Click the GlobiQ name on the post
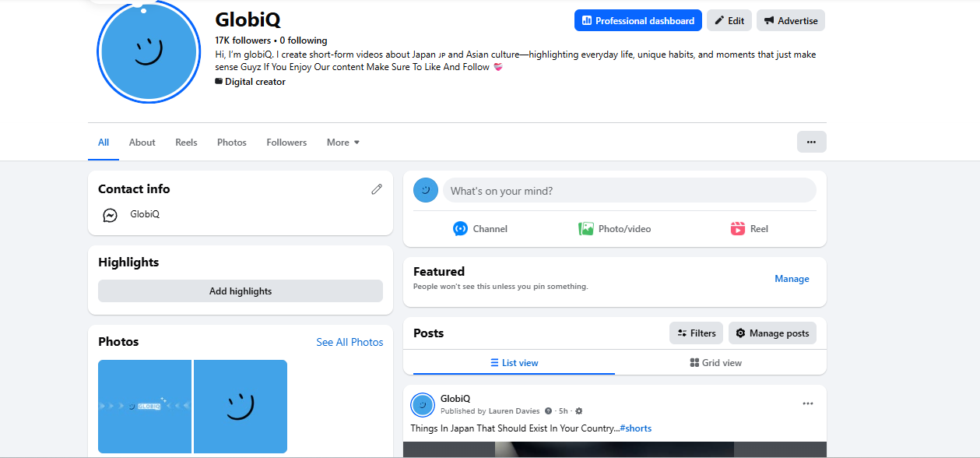The image size is (980, 458). [x=455, y=399]
